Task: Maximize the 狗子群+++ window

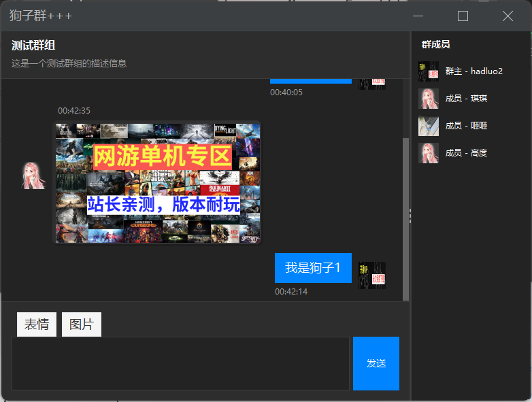Action: pos(463,16)
